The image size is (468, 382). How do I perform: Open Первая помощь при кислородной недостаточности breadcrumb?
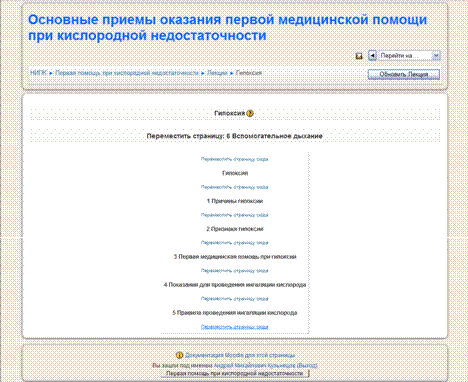pyautogui.click(x=127, y=73)
